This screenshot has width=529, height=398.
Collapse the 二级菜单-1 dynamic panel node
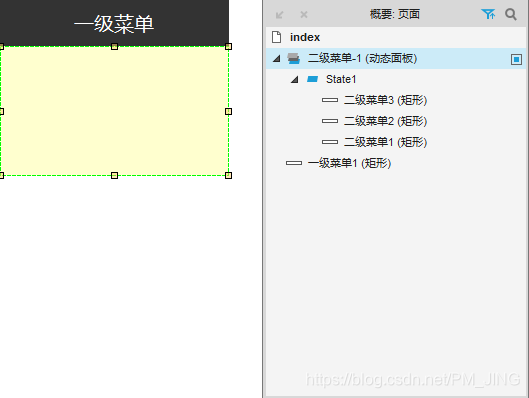(x=277, y=59)
